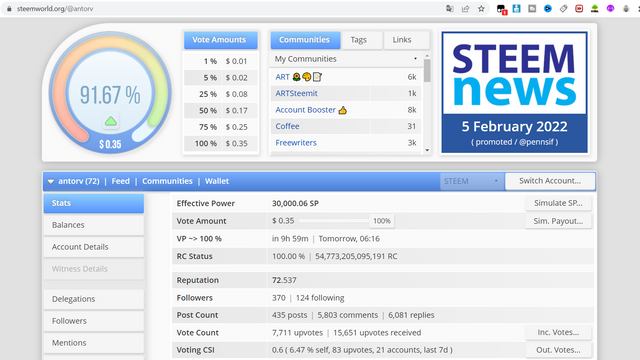Click the 91.67 % voting power gauge

point(110,93)
